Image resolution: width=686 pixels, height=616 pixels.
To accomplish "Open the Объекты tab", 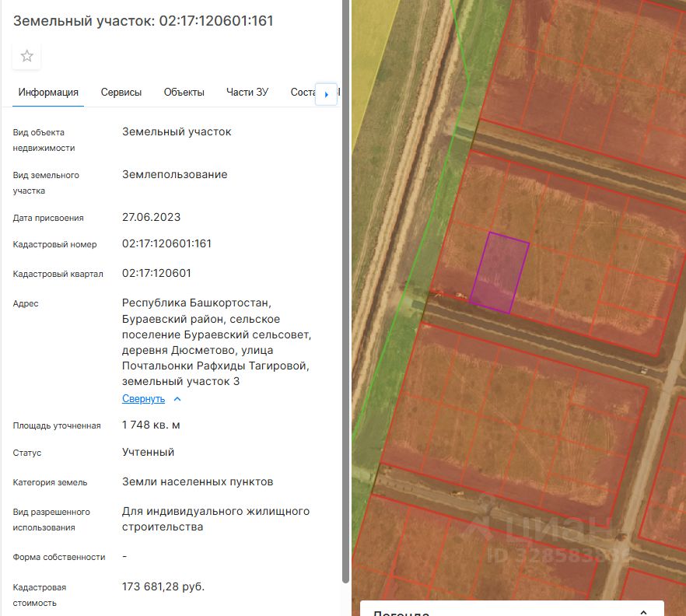I will [x=184, y=93].
